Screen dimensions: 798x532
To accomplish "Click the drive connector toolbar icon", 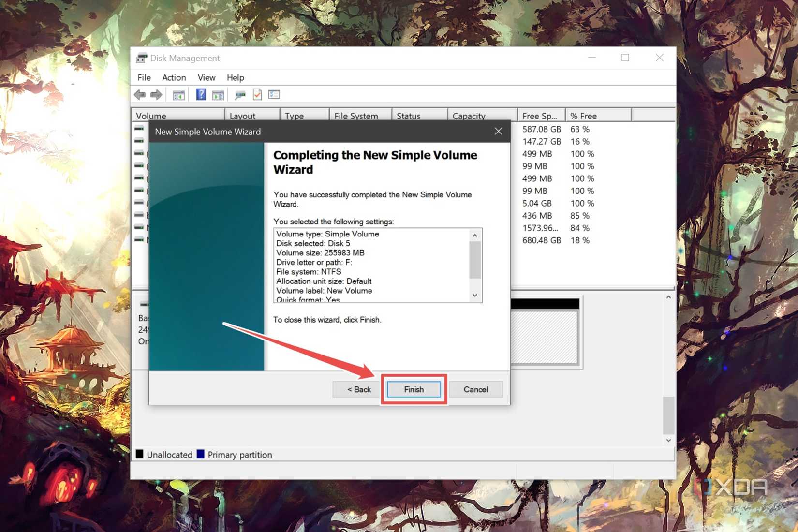I will (240, 95).
